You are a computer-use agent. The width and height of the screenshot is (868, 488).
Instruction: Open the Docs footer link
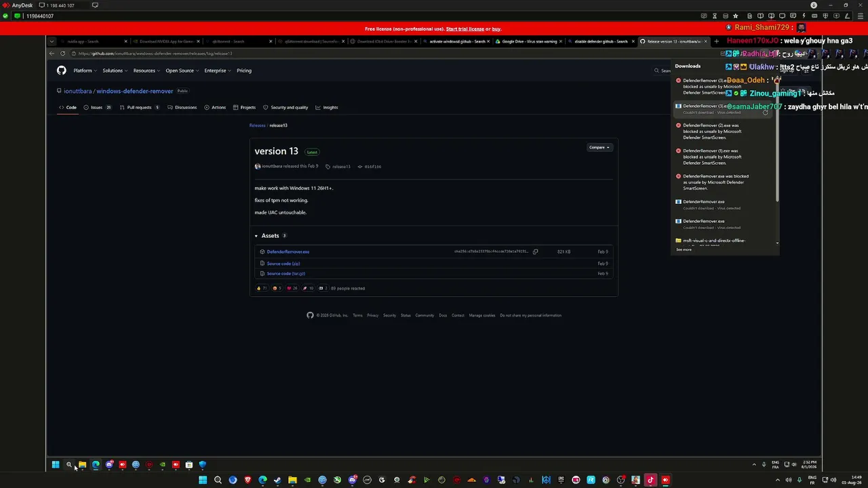tap(443, 315)
